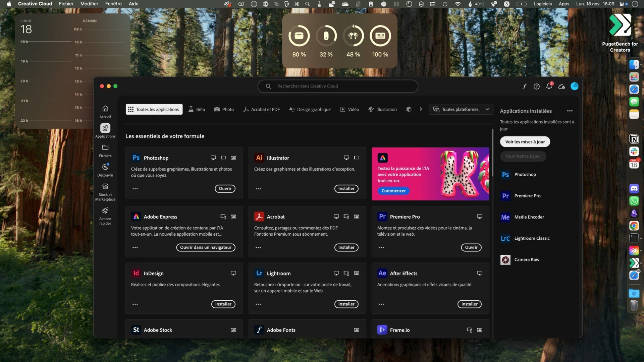Open more options for Lightroom card
The width and height of the screenshot is (644, 362).
coord(258,304)
